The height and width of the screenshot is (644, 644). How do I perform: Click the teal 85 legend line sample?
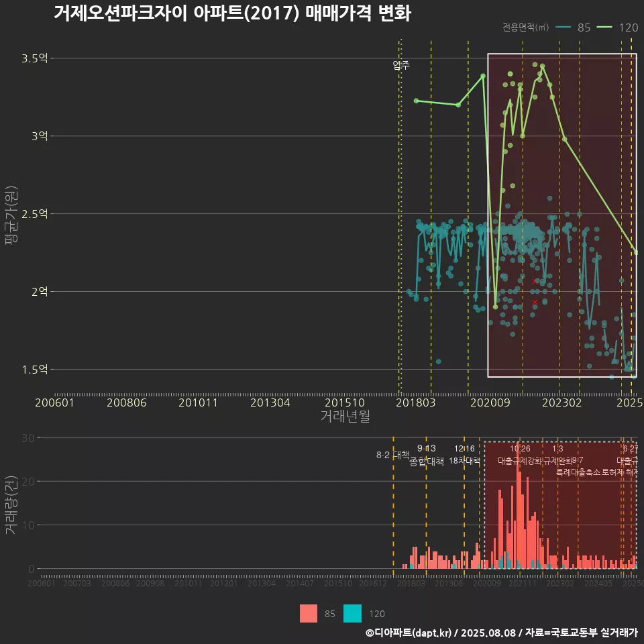(x=563, y=28)
